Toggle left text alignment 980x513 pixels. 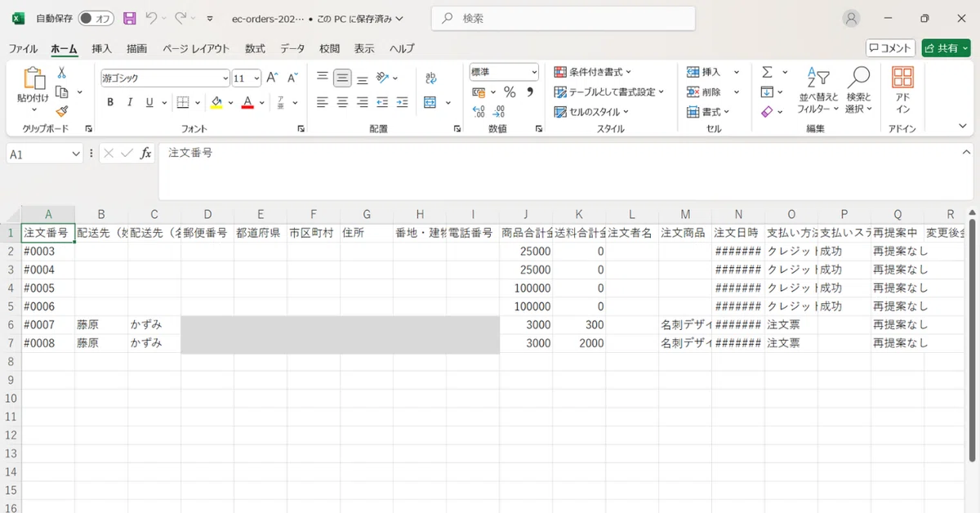(323, 102)
